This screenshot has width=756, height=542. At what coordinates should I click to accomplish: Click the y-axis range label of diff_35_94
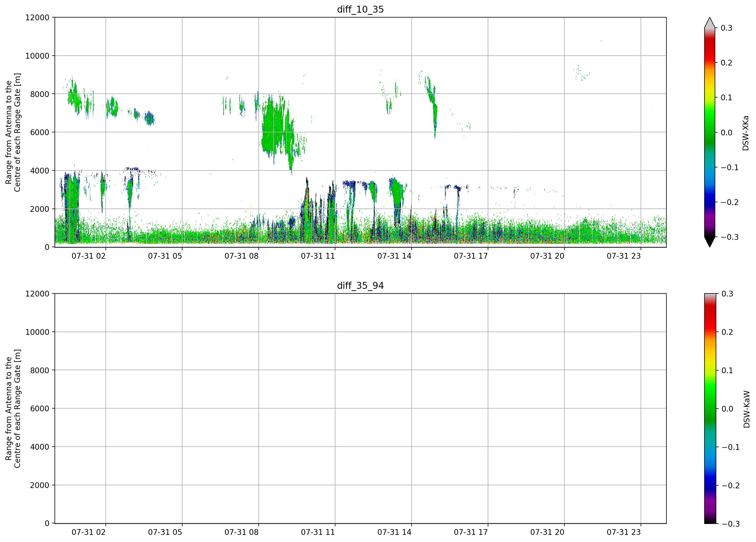coord(13,409)
